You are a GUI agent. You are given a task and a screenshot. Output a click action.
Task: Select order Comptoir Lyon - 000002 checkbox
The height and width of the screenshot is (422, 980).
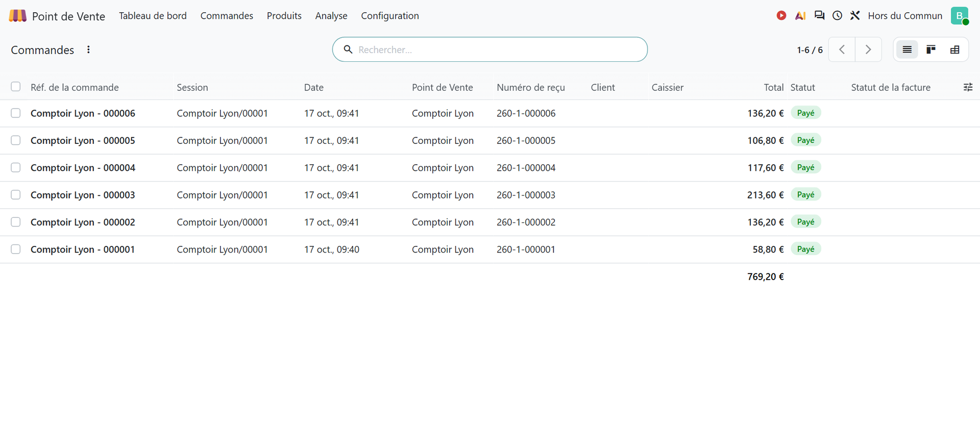[x=16, y=221]
